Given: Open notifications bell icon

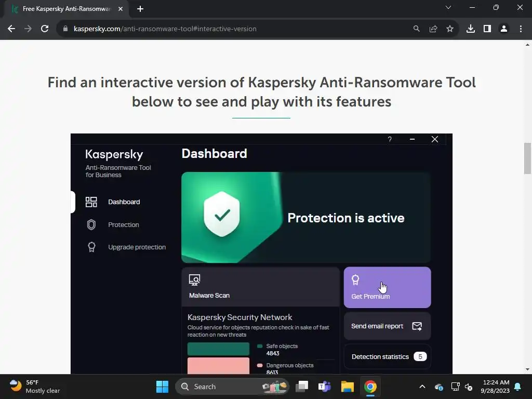Looking at the screenshot, I should tap(518, 387).
